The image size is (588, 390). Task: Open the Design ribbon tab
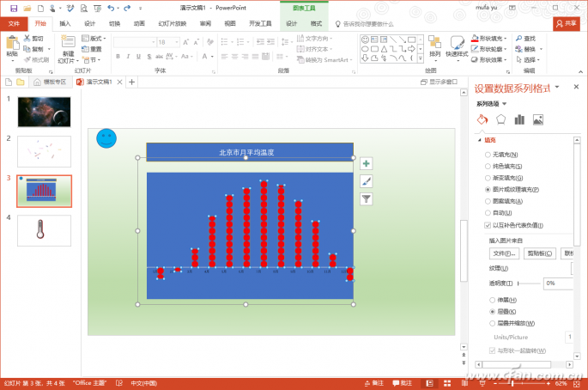(x=89, y=24)
